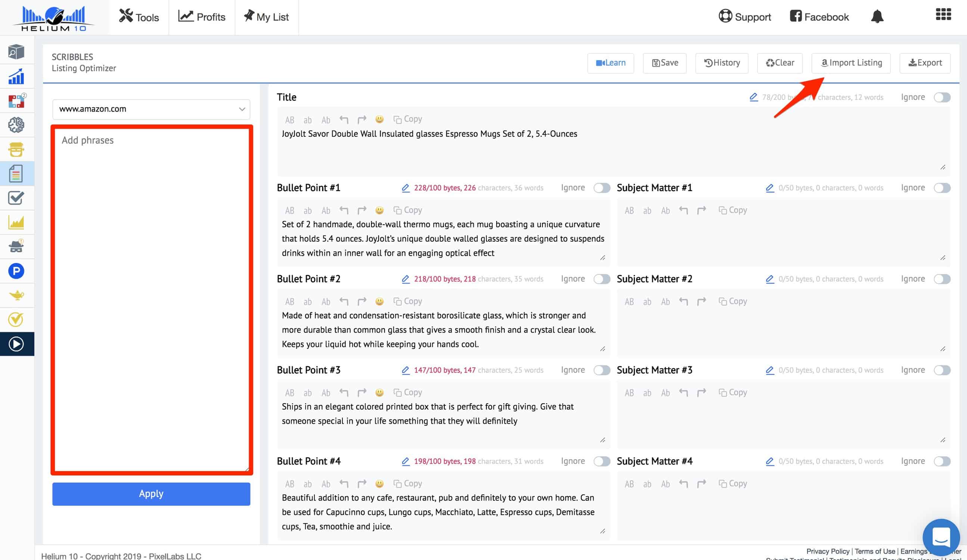This screenshot has height=560, width=967.
Task: Open the Scribbles document sidebar icon
Action: click(16, 174)
